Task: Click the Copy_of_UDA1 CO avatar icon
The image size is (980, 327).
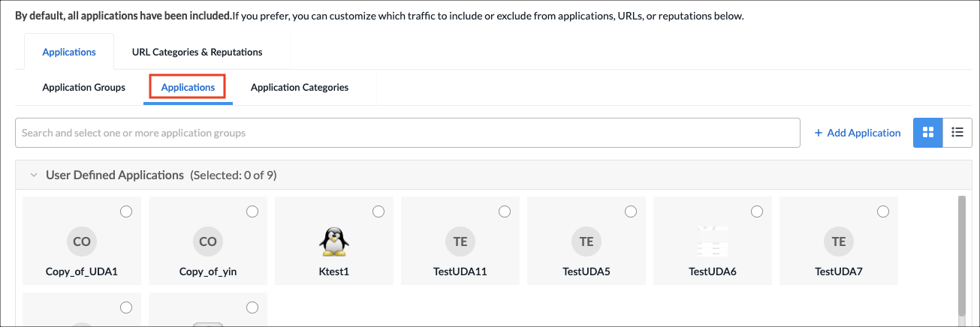Action: pyautogui.click(x=82, y=241)
